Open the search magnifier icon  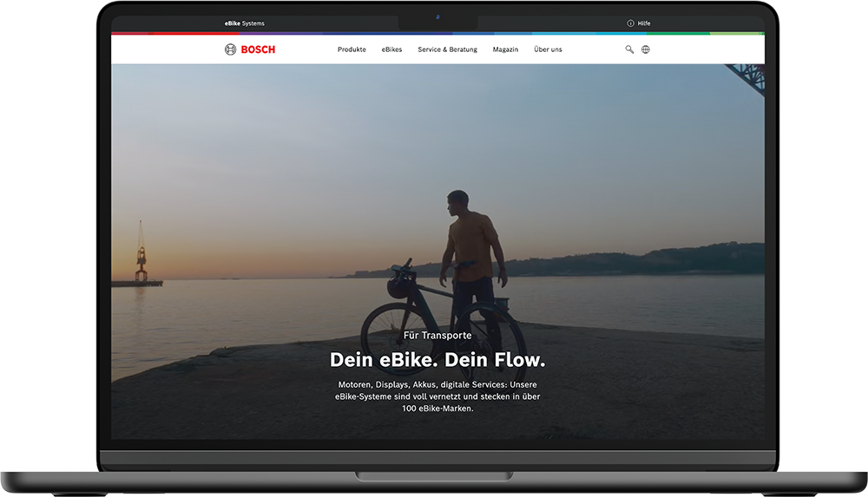(x=629, y=49)
